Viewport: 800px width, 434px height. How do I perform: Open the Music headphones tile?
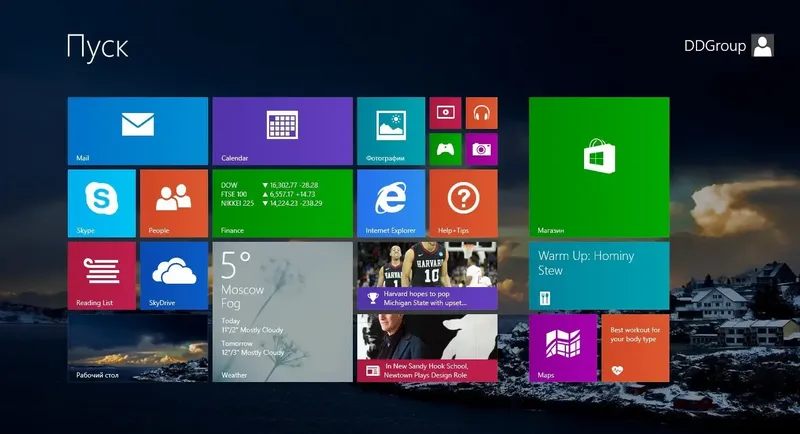482,113
